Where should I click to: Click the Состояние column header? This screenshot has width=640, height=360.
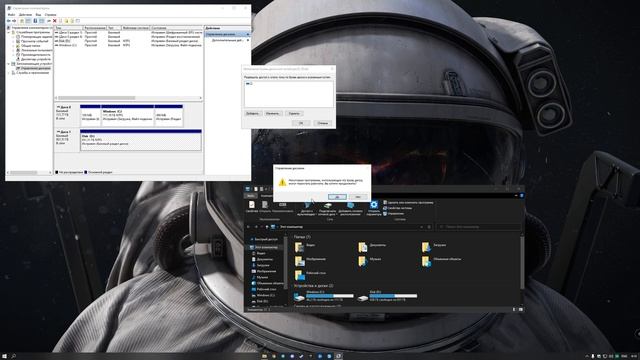click(x=176, y=28)
